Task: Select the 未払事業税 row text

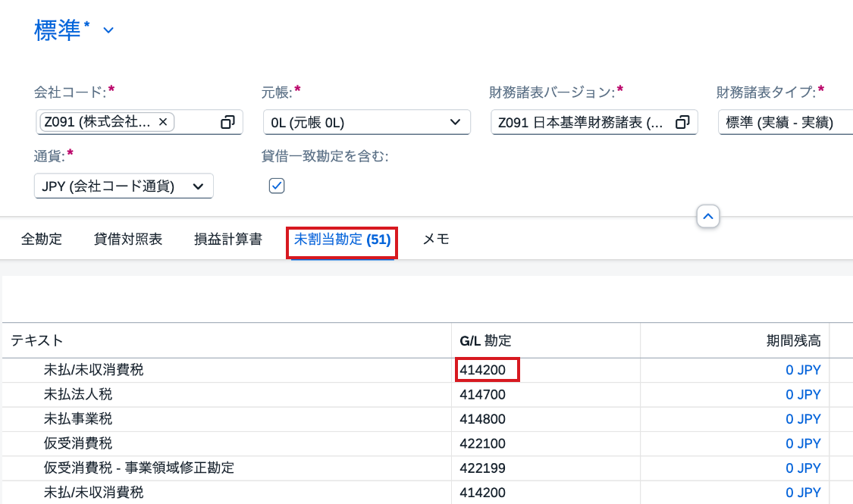Action: 78,419
